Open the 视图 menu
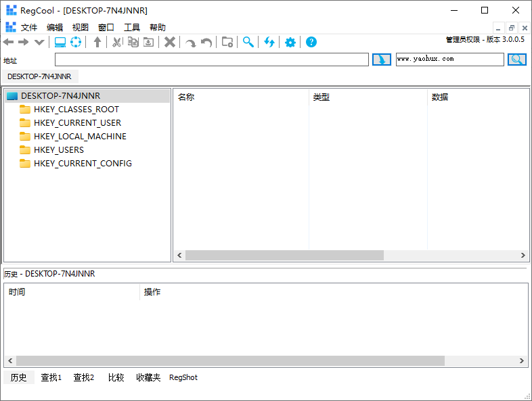This screenshot has height=401, width=532. click(x=81, y=28)
